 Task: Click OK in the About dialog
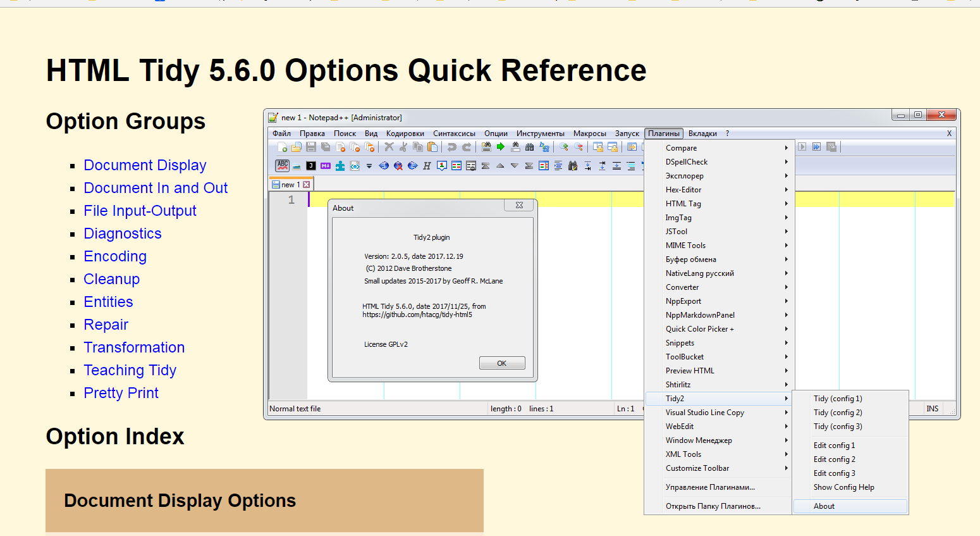[x=502, y=363]
